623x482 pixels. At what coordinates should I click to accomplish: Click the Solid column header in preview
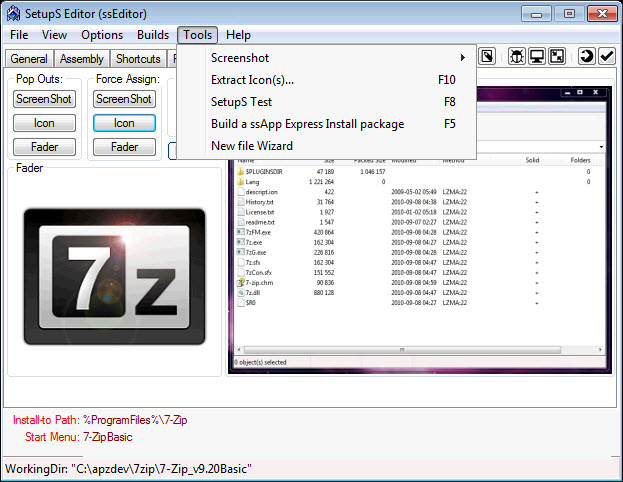[532, 160]
